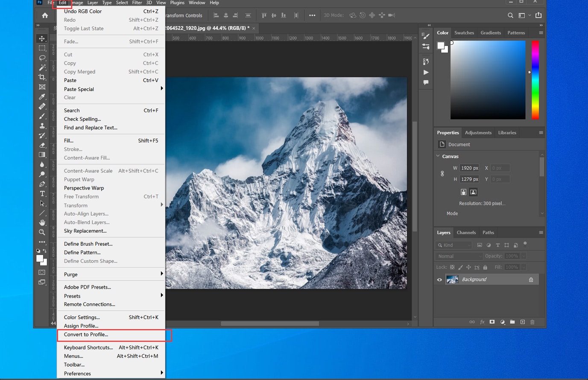588x380 pixels.
Task: Open the Normal blend mode dropdown
Action: [459, 256]
